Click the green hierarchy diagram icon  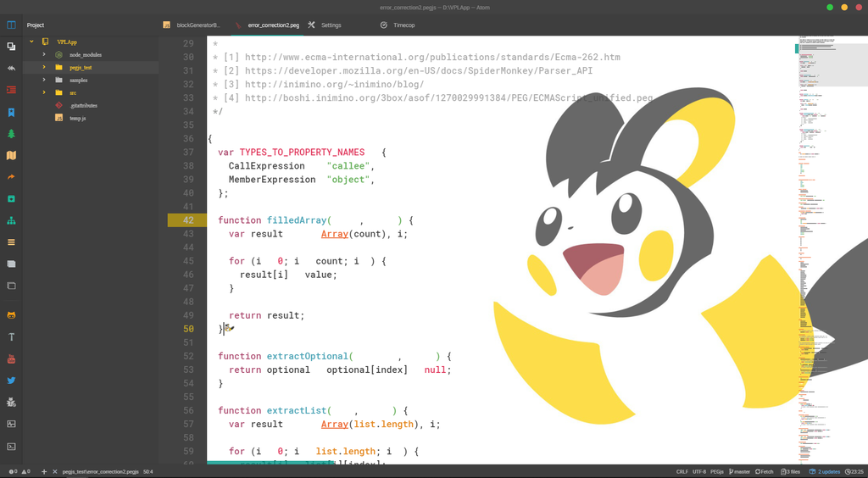[11, 220]
